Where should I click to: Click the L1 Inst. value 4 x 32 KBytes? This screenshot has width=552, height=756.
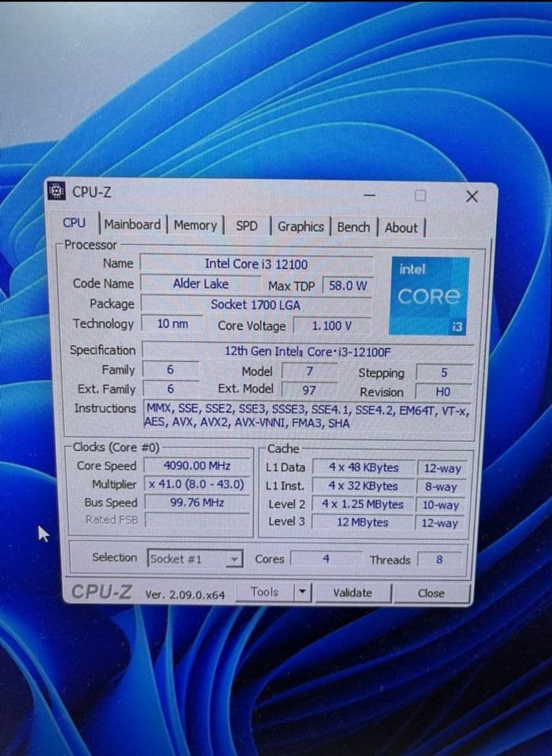364,486
